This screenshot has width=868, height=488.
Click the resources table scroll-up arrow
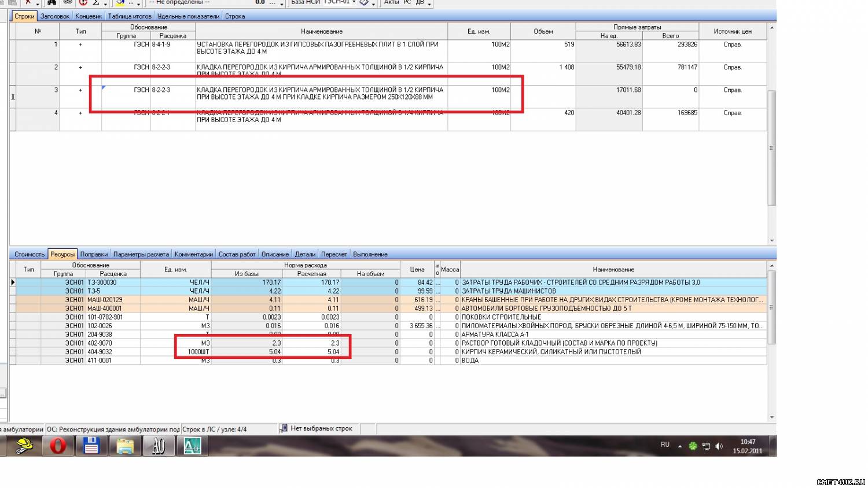[771, 265]
